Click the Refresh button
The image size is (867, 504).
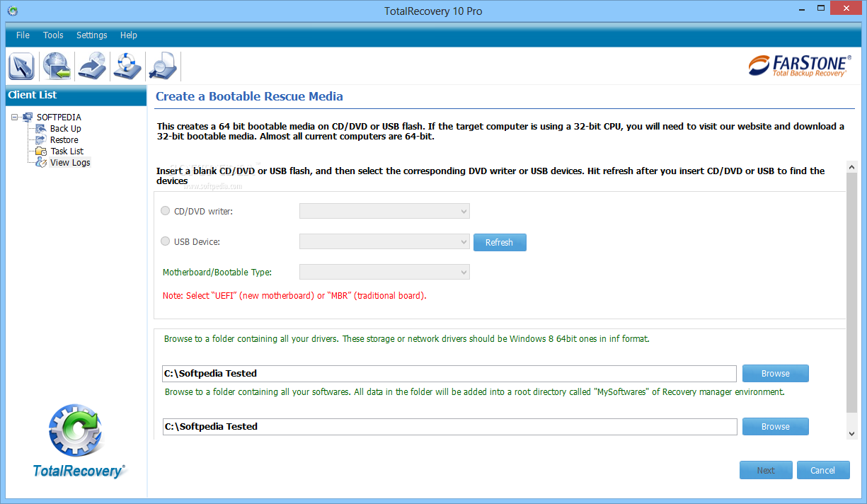coord(500,242)
